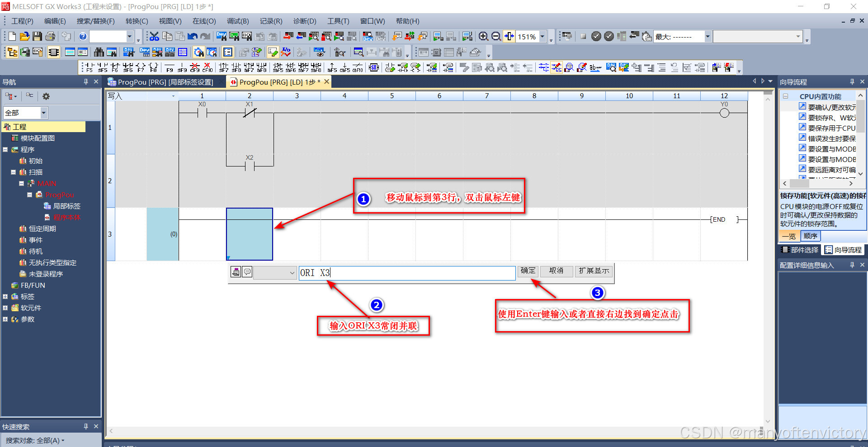Viewport: 868px width, 447px height.
Task: Pin the 导航 navigation panel
Action: tap(86, 82)
